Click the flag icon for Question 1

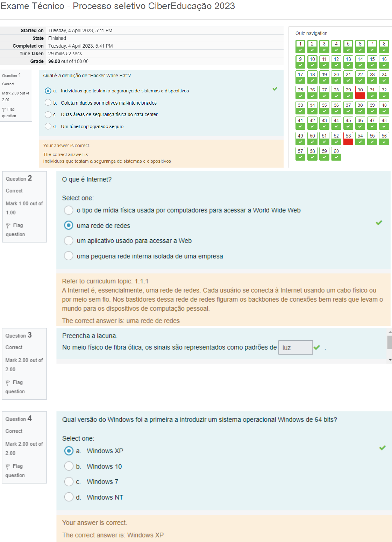(x=4, y=110)
